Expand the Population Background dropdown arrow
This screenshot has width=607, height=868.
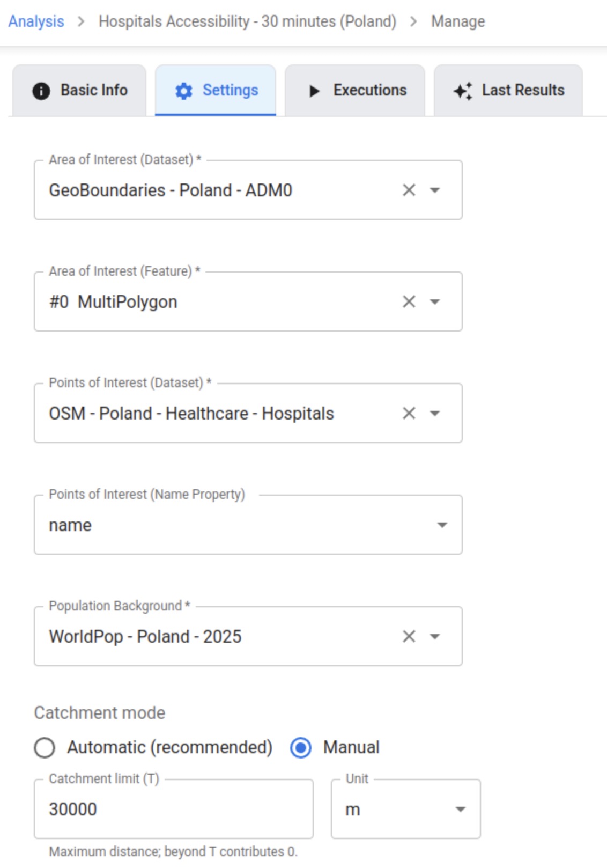coord(435,636)
